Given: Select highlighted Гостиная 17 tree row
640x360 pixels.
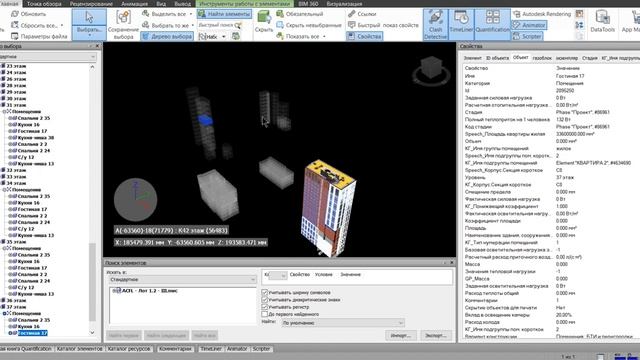Looking at the screenshot, I should (32, 333).
